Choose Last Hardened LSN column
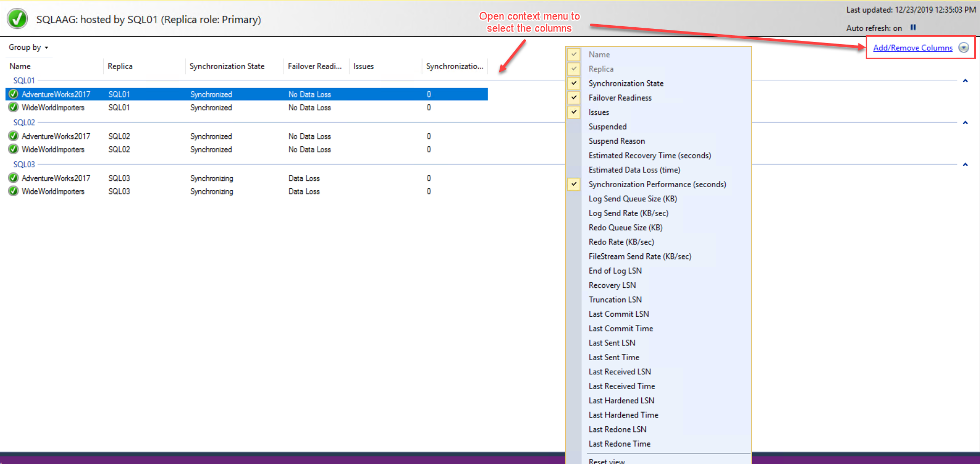This screenshot has width=980, height=464. 621,401
